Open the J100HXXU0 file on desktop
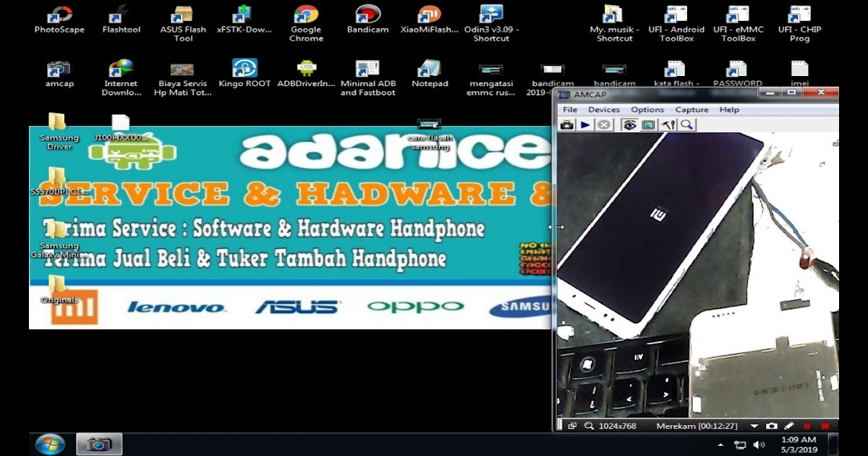 point(121,127)
